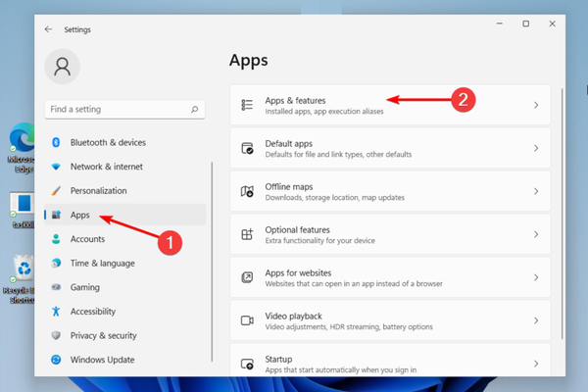
Task: Click the Accessibility figure icon
Action: point(56,312)
